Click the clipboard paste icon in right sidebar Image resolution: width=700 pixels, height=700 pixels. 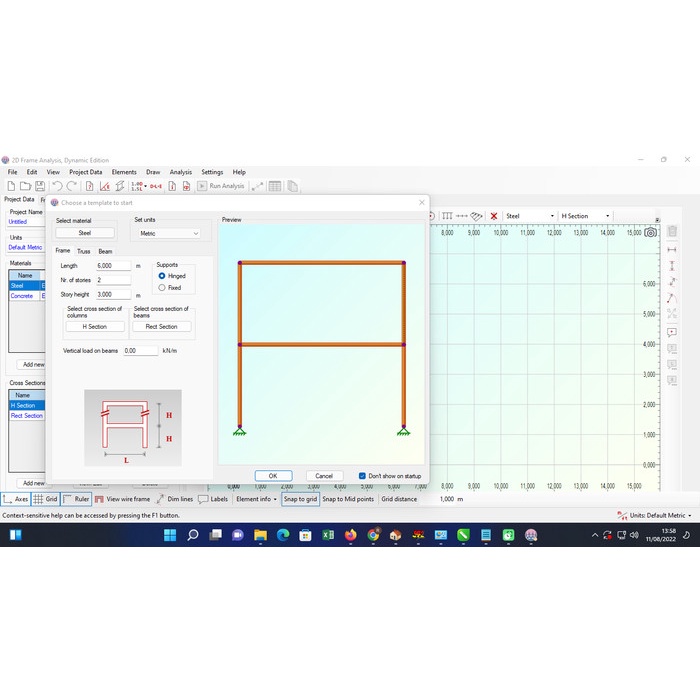(x=672, y=231)
